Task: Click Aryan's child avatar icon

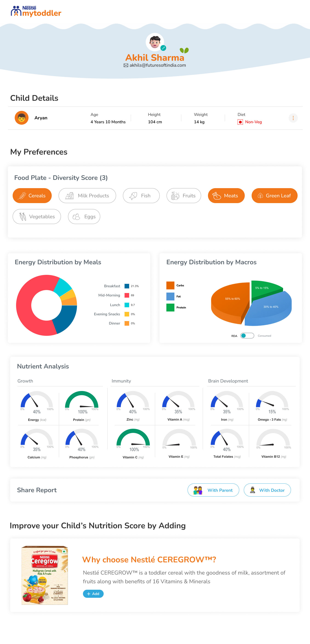Action: [21, 118]
